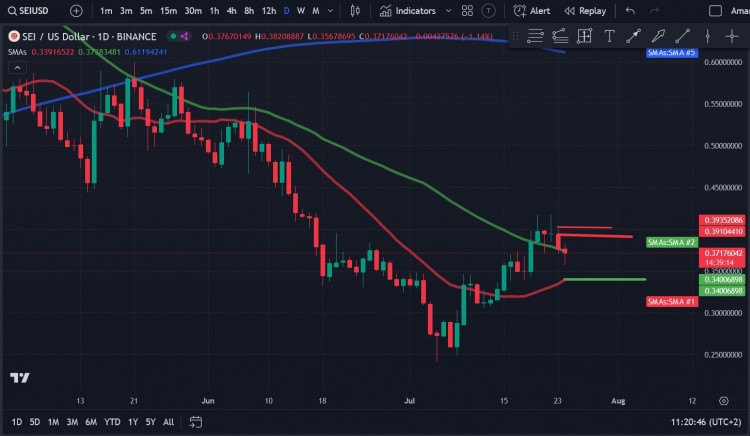Open the candlestick chart style selector
The height and width of the screenshot is (436, 750).
(356, 11)
